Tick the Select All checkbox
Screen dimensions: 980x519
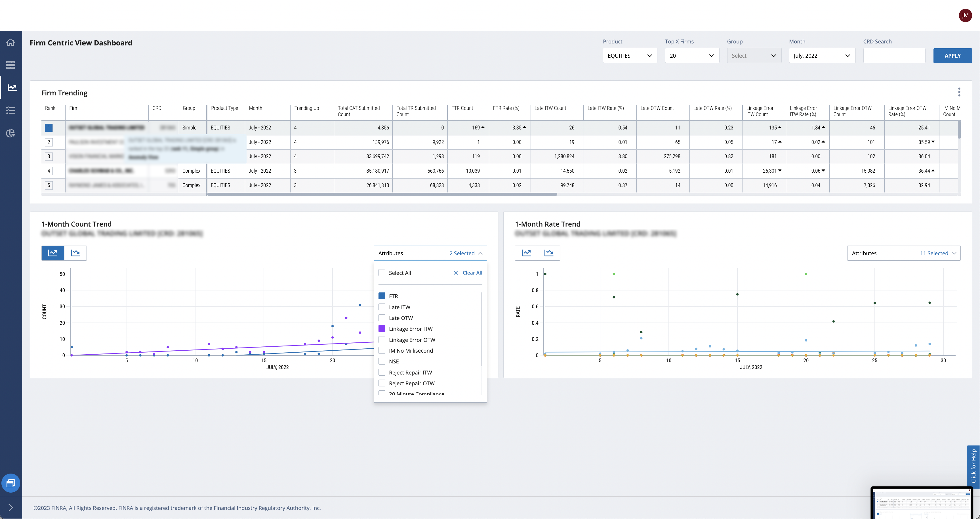coord(382,273)
